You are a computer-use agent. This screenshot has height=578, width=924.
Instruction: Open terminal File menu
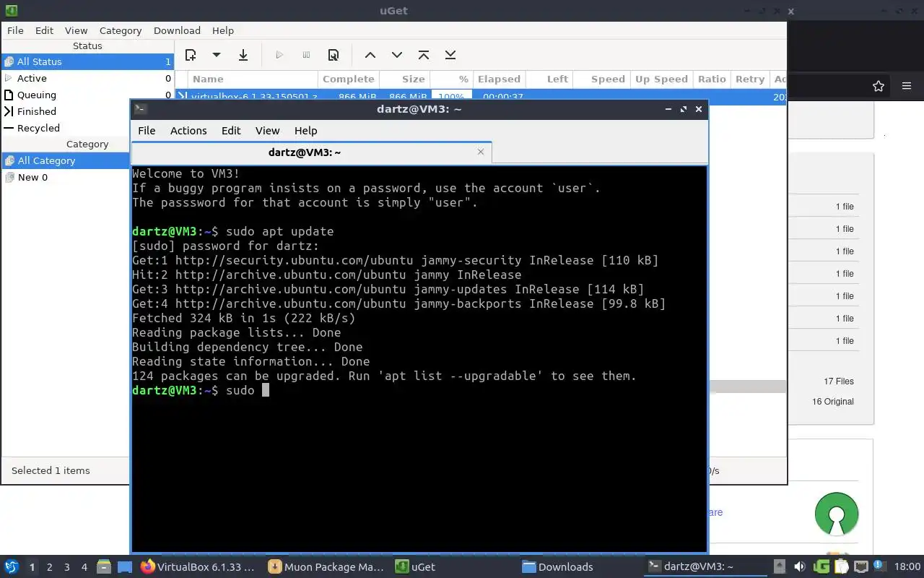pyautogui.click(x=147, y=130)
